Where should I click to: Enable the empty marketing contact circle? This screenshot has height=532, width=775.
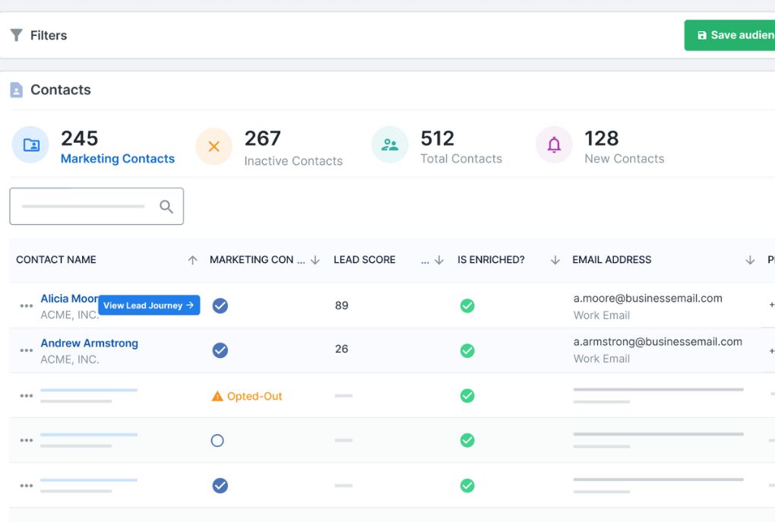[x=217, y=441]
